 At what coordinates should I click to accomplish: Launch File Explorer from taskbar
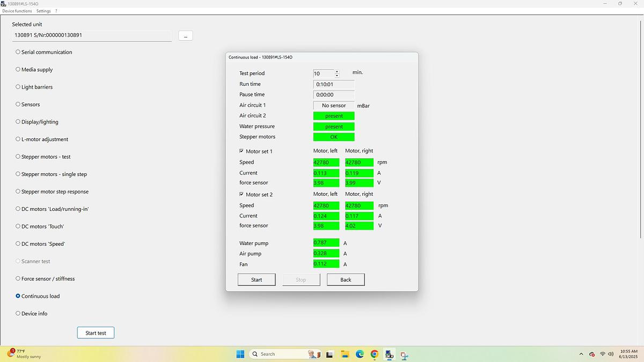[345, 354]
